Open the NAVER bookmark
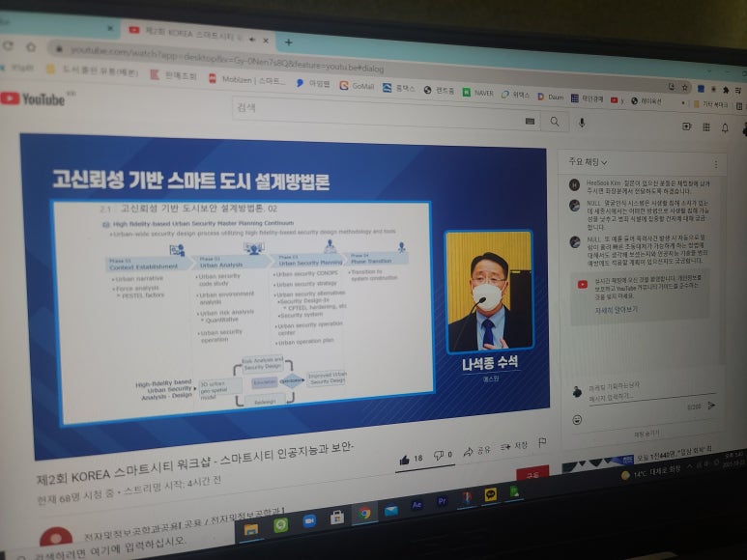747x560 pixels. pyautogui.click(x=477, y=93)
